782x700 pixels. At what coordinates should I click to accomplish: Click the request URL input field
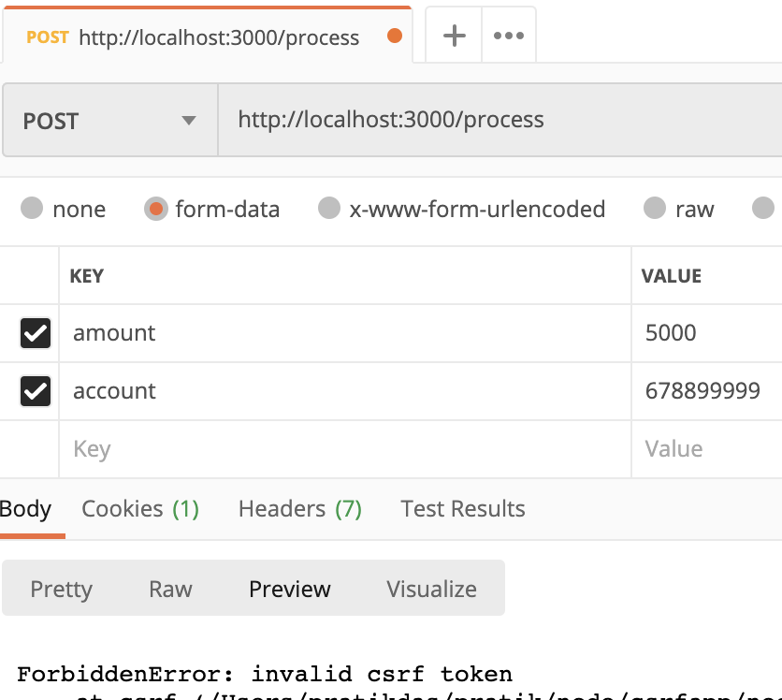[500, 120]
